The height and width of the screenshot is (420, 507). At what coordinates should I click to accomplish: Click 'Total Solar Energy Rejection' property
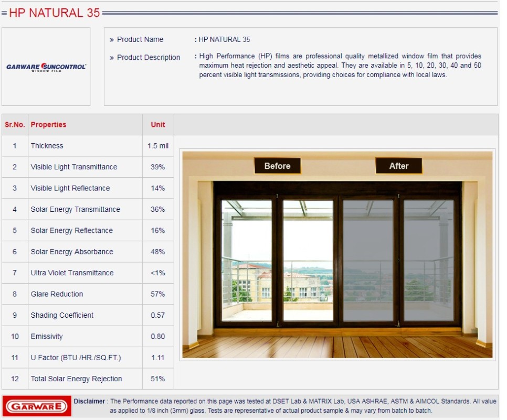[x=76, y=379]
